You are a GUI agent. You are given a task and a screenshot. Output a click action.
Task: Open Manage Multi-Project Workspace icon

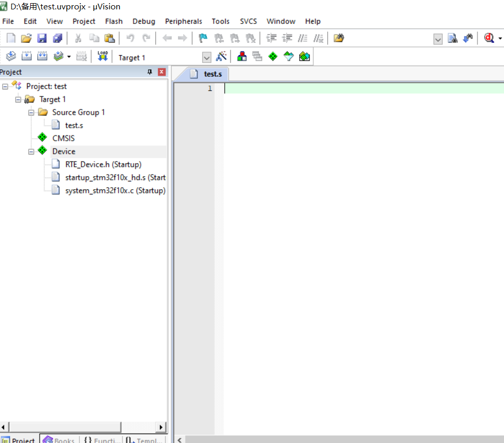point(257,56)
